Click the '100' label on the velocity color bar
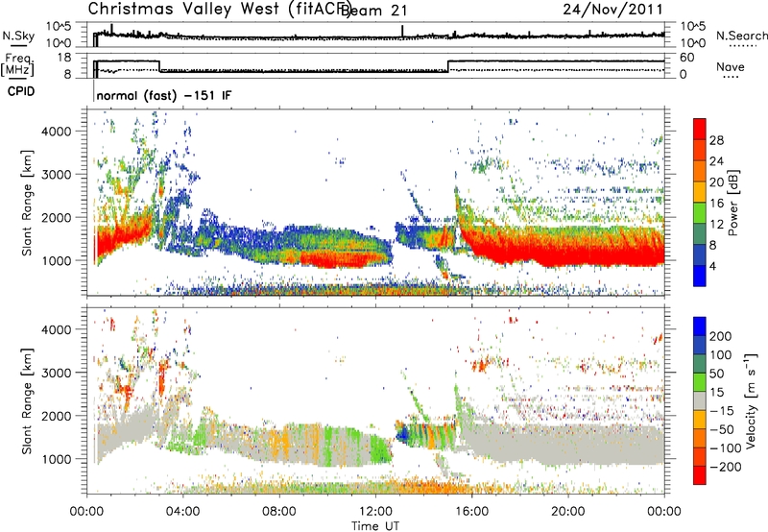The image size is (768, 532). coord(721,355)
